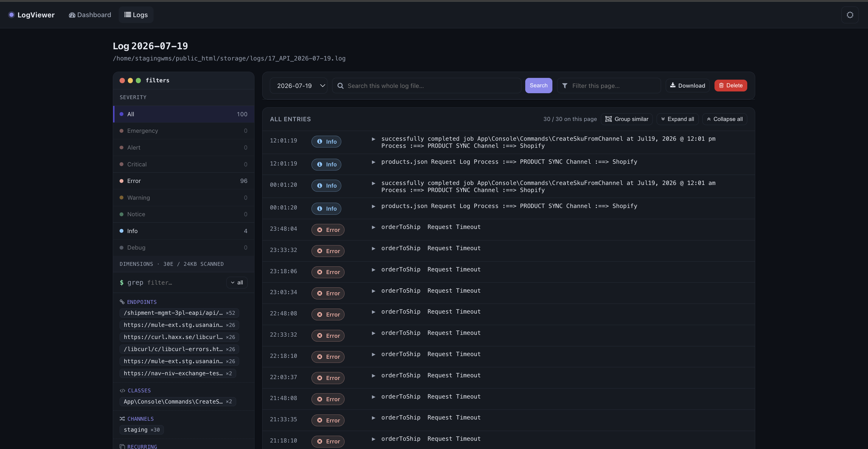Delete this log file
This screenshot has width=868, height=449.
click(730, 86)
